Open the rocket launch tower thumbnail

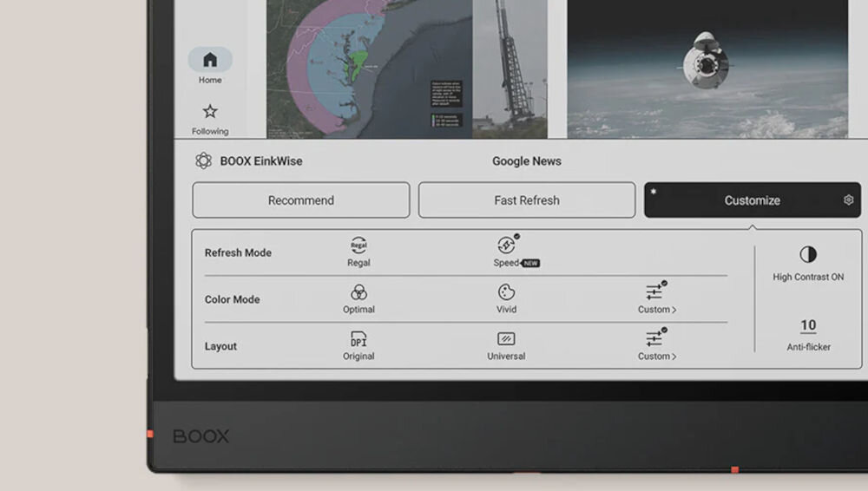(x=510, y=69)
